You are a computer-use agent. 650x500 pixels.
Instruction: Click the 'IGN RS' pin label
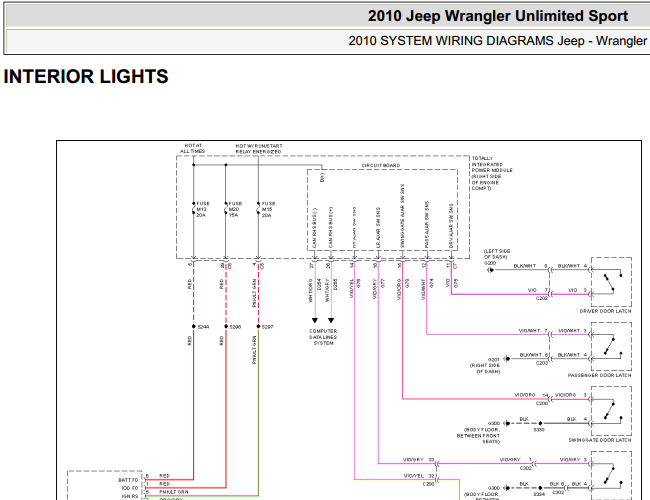(x=130, y=496)
